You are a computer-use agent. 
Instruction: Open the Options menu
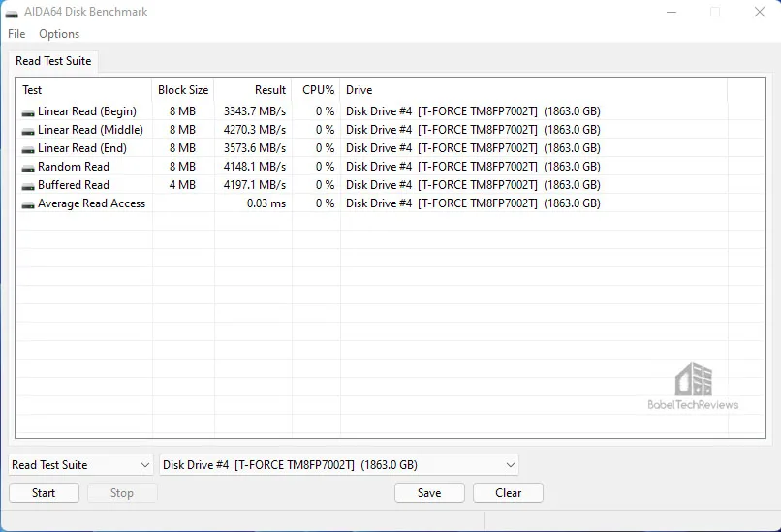coord(59,34)
